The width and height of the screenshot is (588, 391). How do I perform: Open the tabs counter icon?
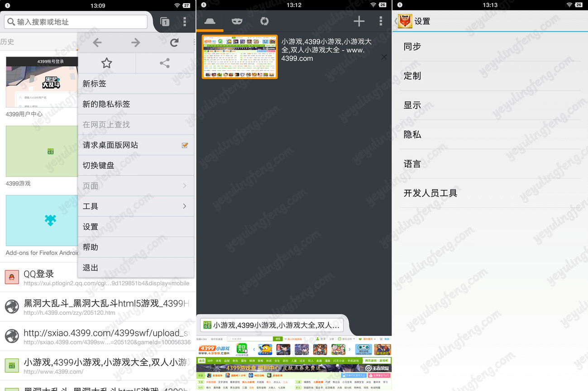pyautogui.click(x=165, y=22)
